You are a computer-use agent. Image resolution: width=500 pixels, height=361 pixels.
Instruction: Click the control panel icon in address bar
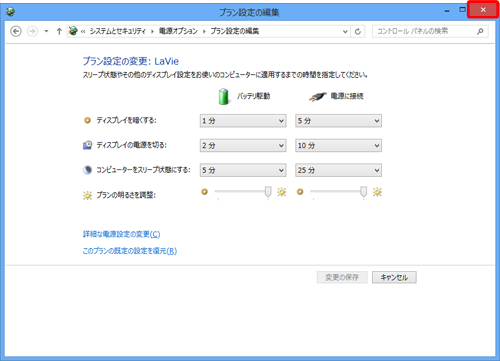[73, 31]
